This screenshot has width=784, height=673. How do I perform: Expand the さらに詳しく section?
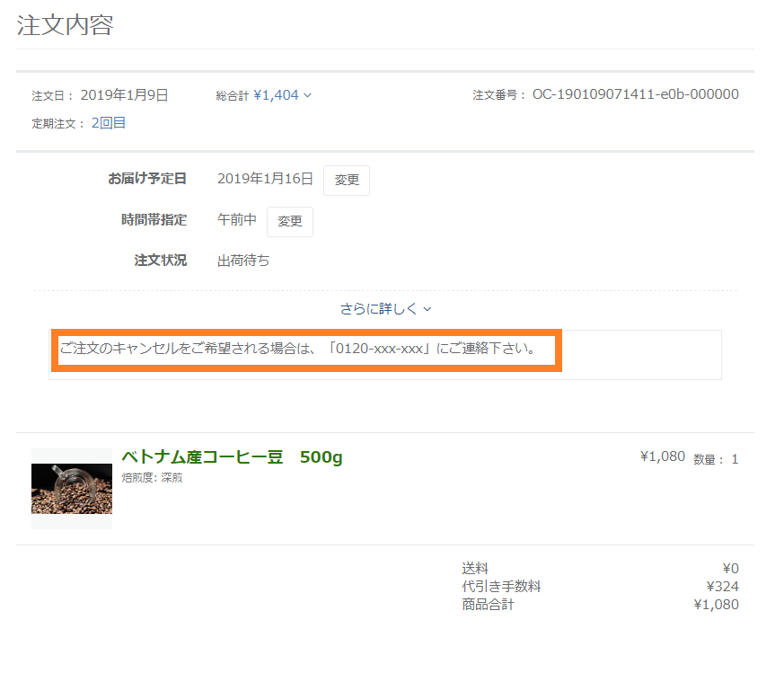click(x=385, y=308)
